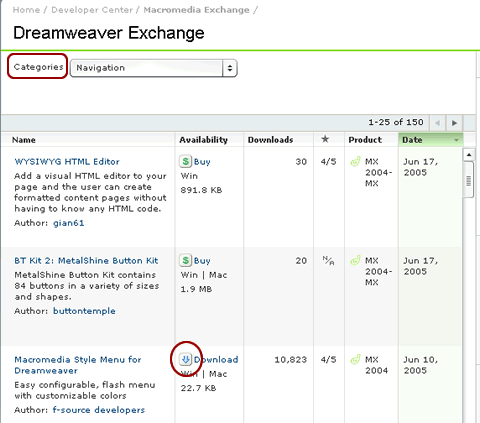480x423 pixels.
Task: Open Macromedia Style Menu for Dreamweaver link
Action: pos(78,365)
